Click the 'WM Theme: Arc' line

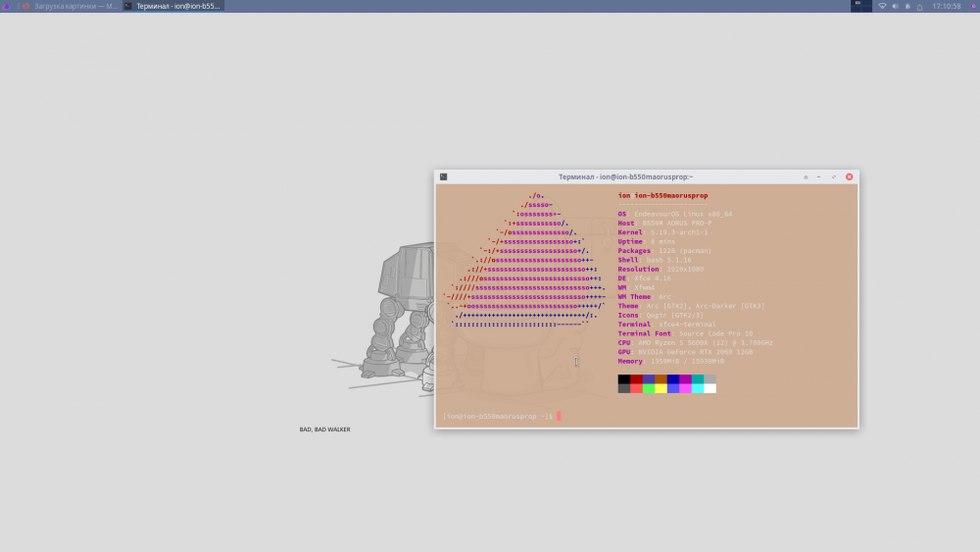[645, 297]
